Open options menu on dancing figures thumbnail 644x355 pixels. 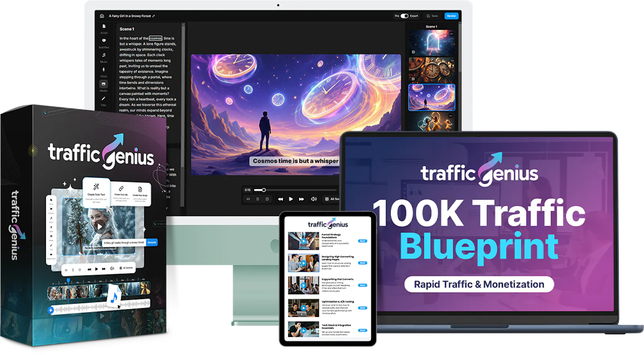[451, 116]
